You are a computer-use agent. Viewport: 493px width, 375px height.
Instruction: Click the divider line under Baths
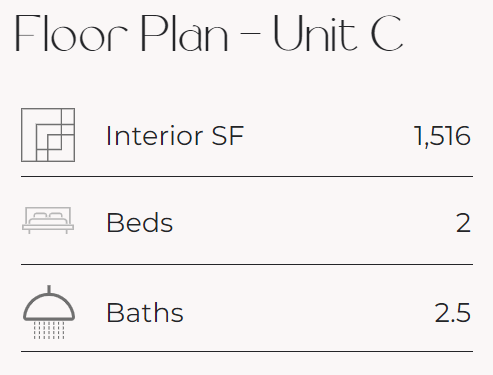(247, 351)
